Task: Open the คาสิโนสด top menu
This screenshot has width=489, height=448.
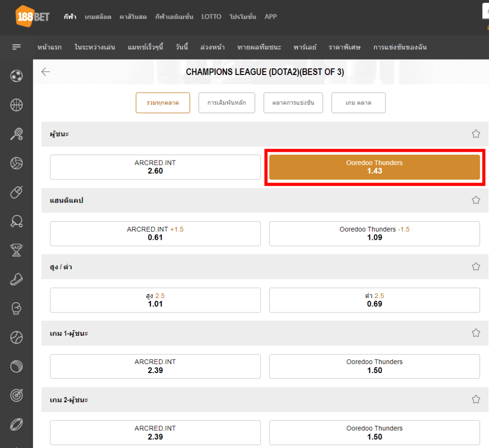Action: [x=133, y=17]
